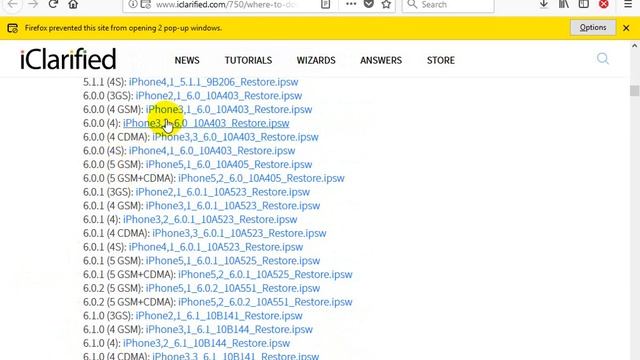Image resolution: width=640 pixels, height=360 pixels.
Task: Download iPhone3,3_6.0_10A403_Restore.ipsw
Action: click(236, 137)
